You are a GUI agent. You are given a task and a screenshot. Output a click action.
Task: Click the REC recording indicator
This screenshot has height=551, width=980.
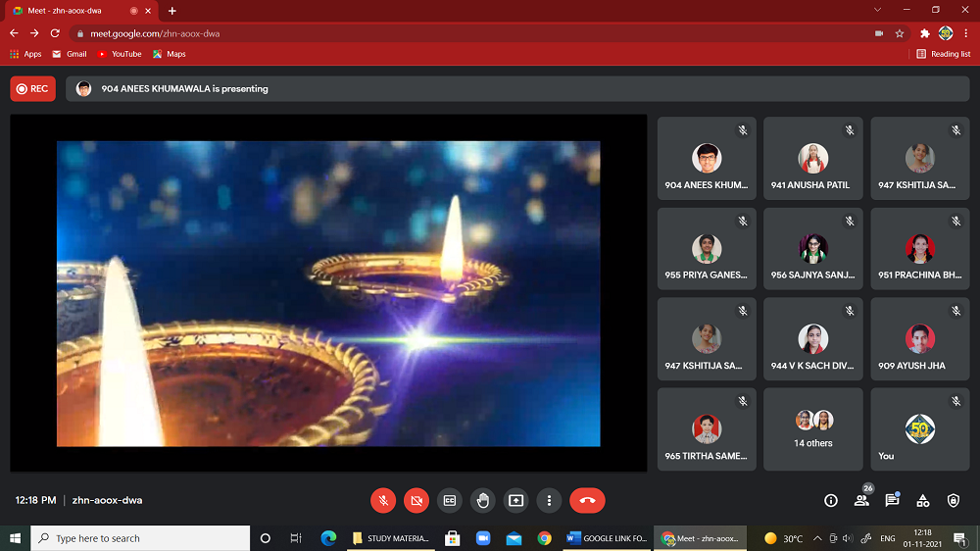click(x=32, y=88)
